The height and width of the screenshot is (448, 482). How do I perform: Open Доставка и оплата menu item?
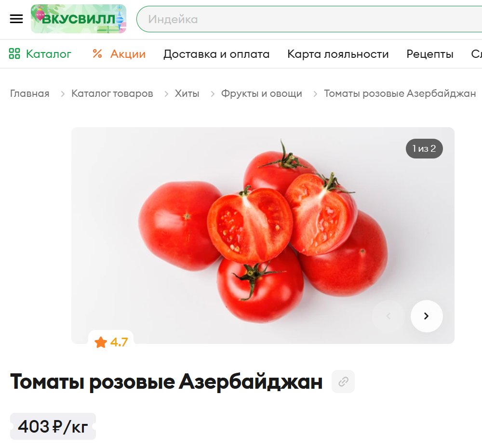click(x=216, y=54)
